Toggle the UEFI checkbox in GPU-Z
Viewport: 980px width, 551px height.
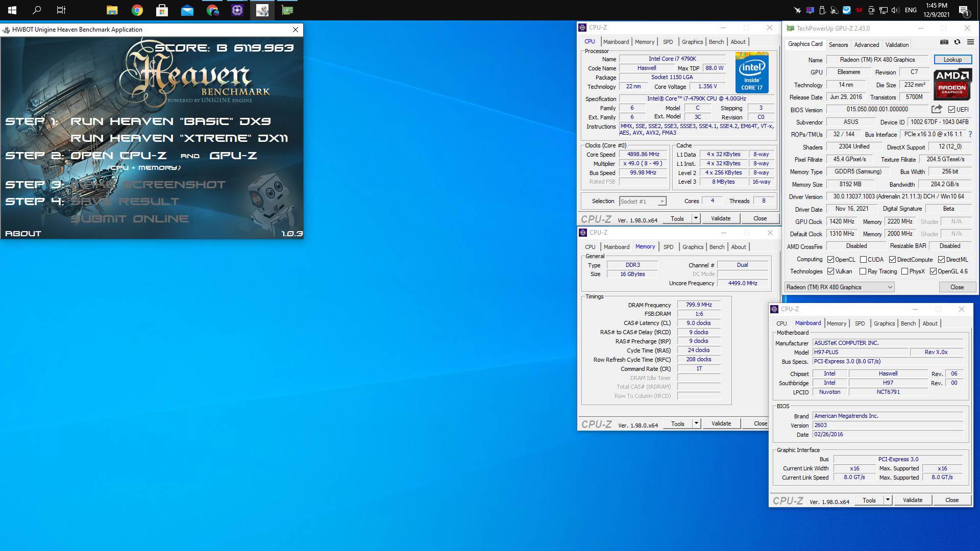coord(951,109)
